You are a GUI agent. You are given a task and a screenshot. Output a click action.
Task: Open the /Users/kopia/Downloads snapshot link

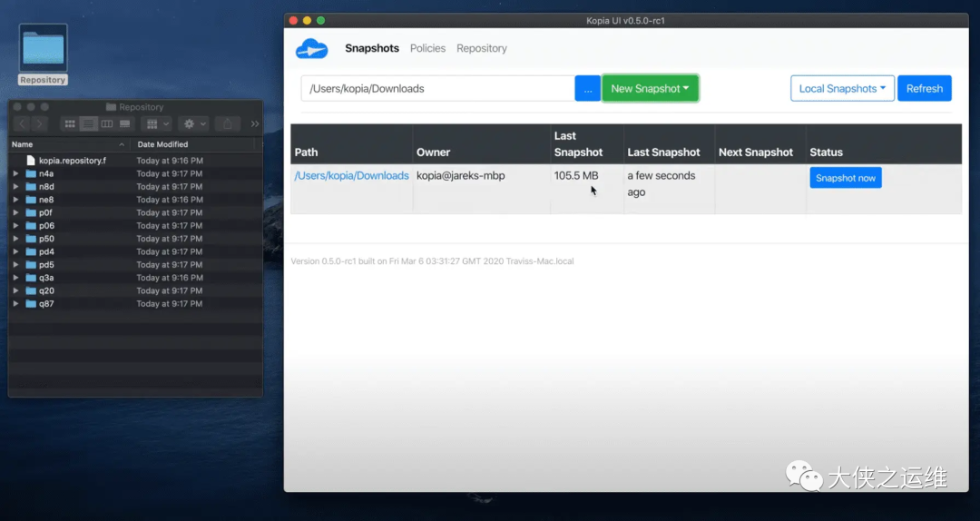coord(351,176)
